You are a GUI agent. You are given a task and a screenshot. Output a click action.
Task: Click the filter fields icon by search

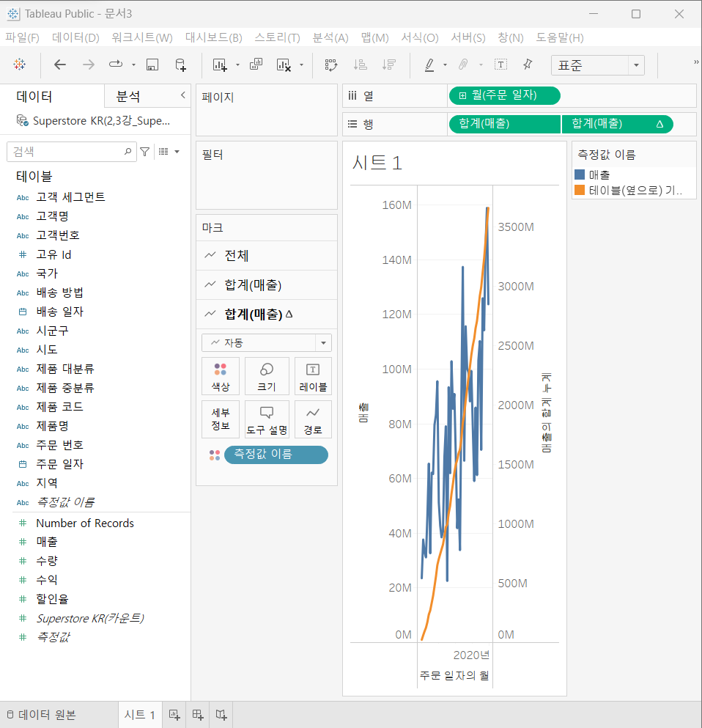tap(145, 152)
